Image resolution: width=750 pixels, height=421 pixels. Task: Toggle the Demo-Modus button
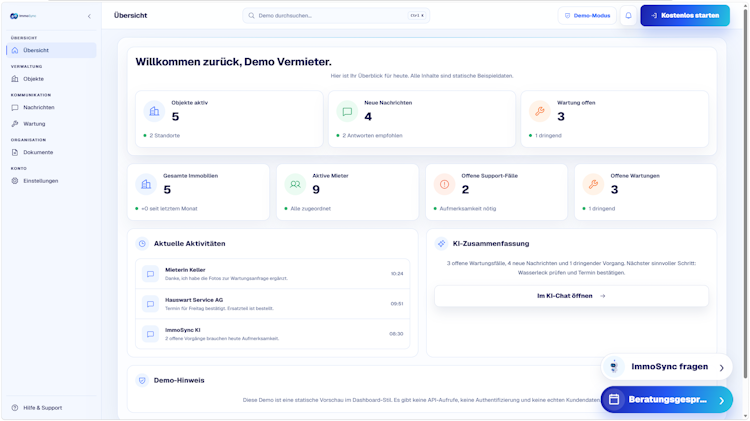pos(587,16)
